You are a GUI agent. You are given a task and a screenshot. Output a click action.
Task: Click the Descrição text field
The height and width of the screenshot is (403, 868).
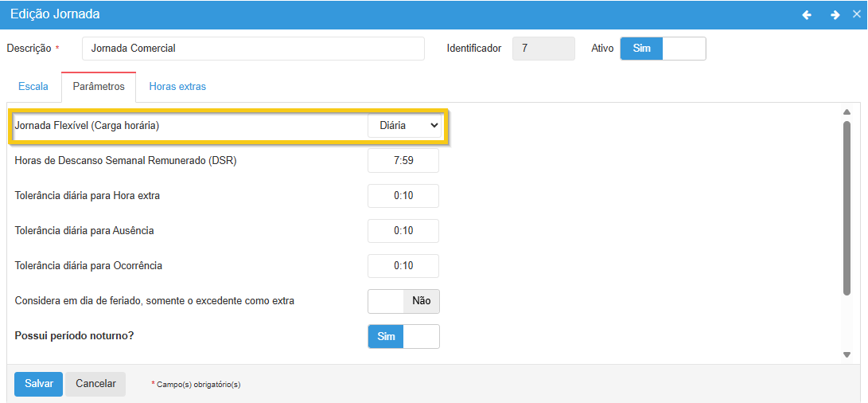pos(253,49)
